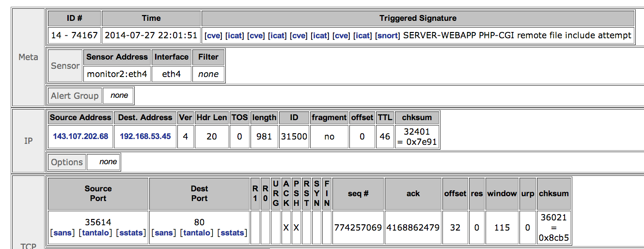
Task: Click the second icat link in signature
Action: click(x=278, y=35)
